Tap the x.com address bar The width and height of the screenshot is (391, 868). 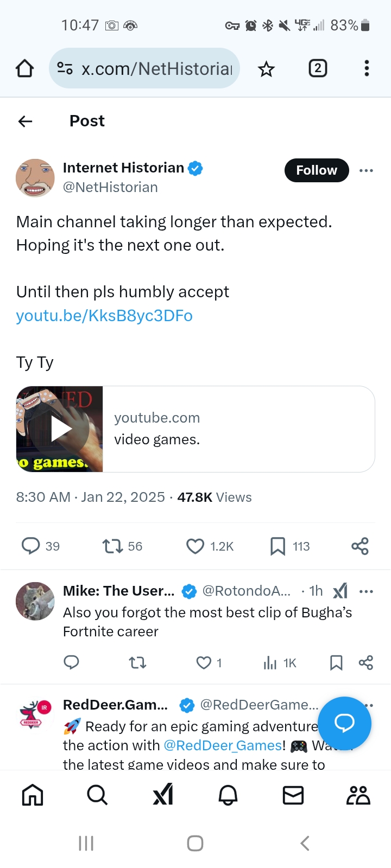coord(144,68)
